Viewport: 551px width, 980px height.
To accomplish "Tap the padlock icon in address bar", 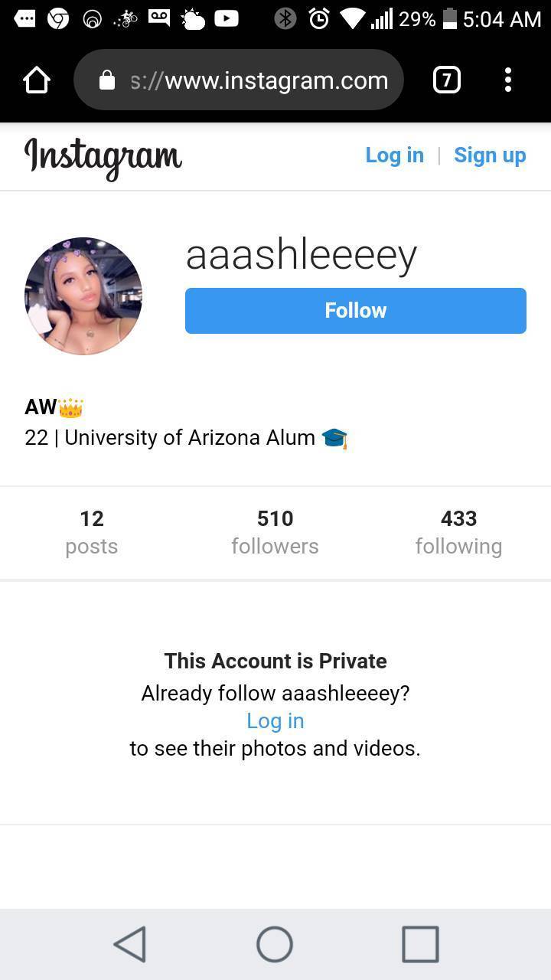I will click(107, 80).
